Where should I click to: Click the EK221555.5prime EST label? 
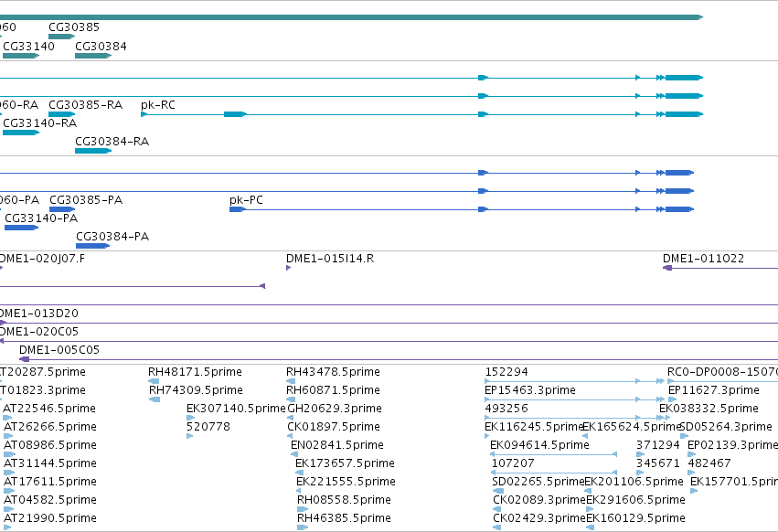[346, 482]
